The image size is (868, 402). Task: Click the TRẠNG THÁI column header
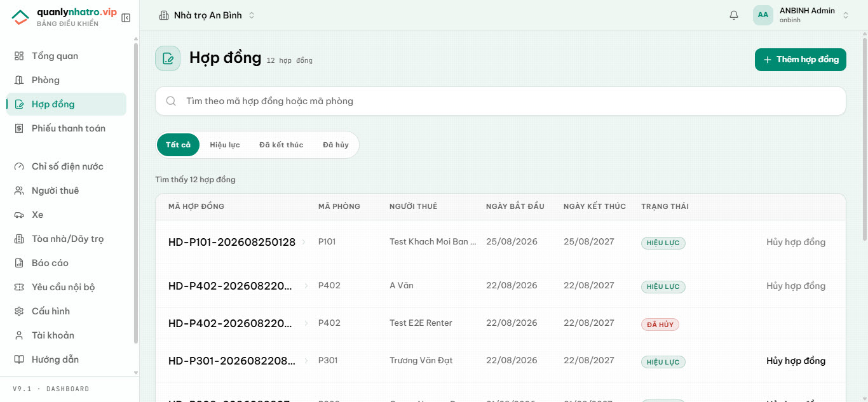[x=665, y=206]
